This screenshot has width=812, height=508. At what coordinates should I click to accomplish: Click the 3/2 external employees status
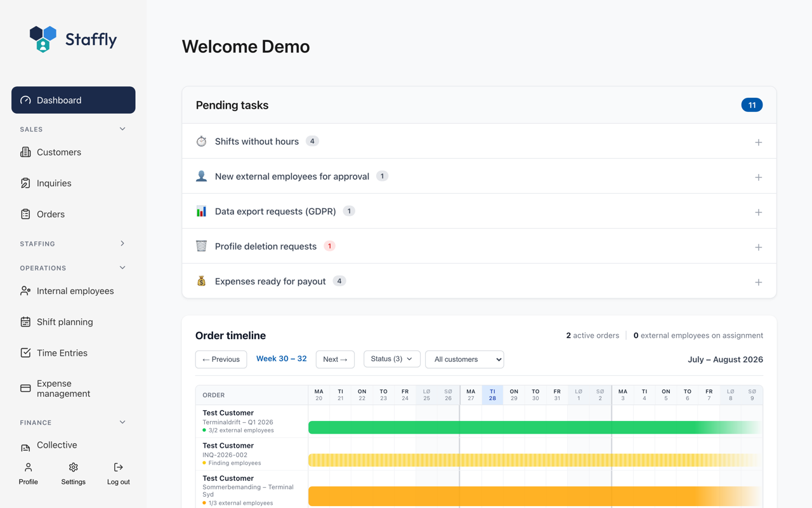coord(241,430)
